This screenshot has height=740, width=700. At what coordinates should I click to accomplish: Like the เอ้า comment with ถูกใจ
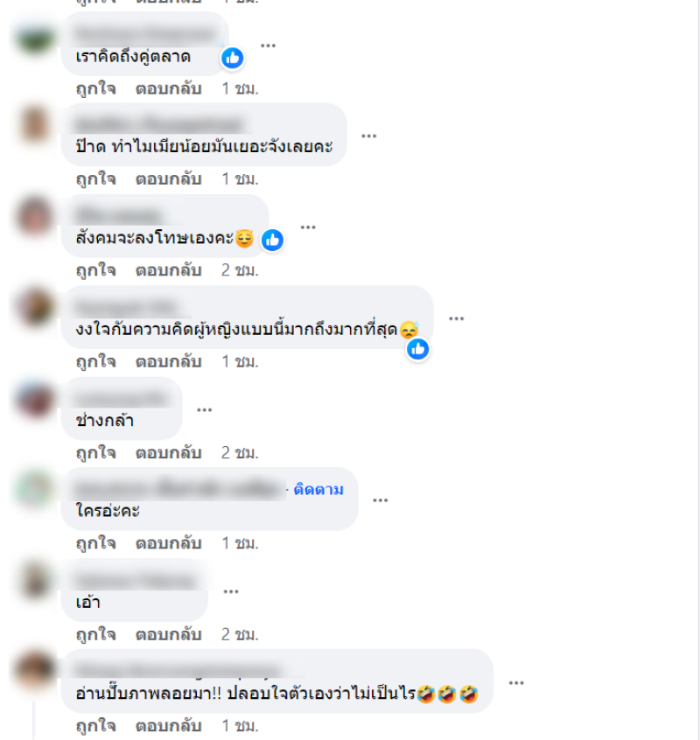[96, 635]
